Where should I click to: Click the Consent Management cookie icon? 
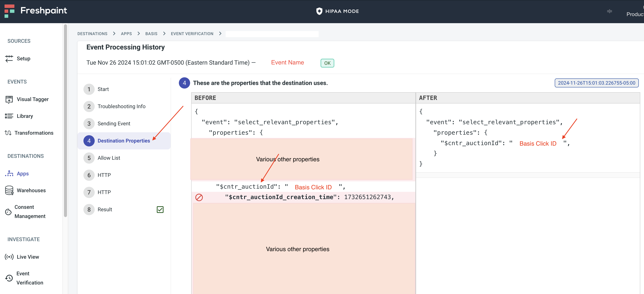click(8, 212)
